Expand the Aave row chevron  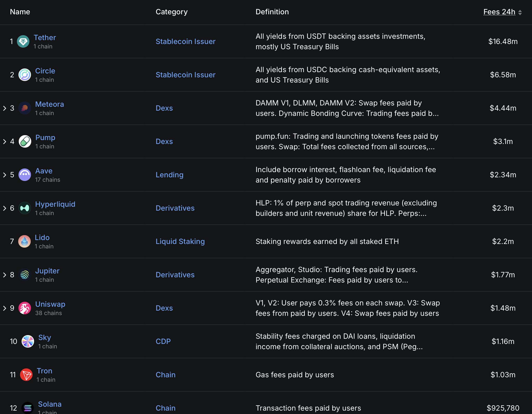[5, 175]
